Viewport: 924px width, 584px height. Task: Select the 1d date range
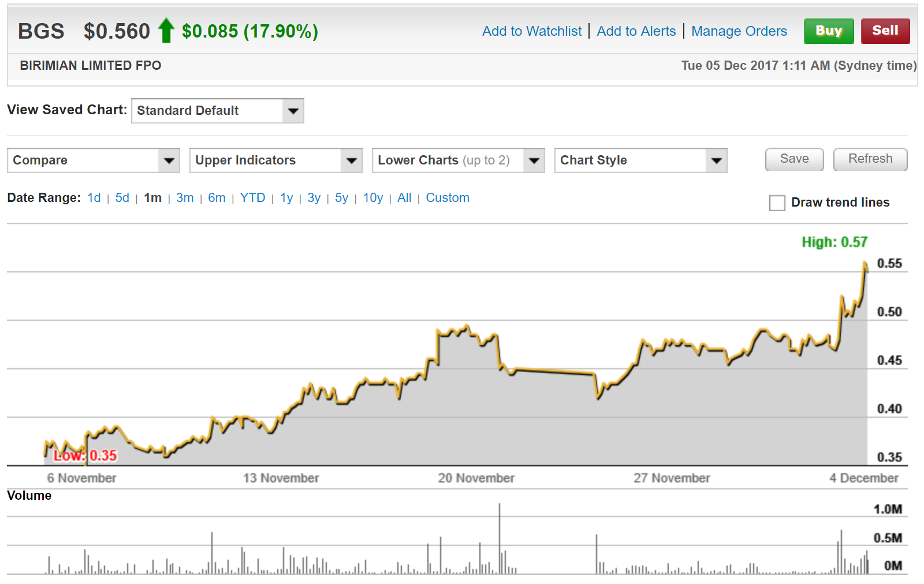coord(94,198)
